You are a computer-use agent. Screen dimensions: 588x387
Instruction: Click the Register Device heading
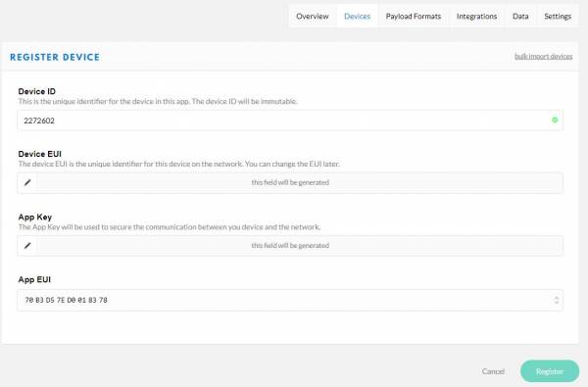[x=55, y=57]
